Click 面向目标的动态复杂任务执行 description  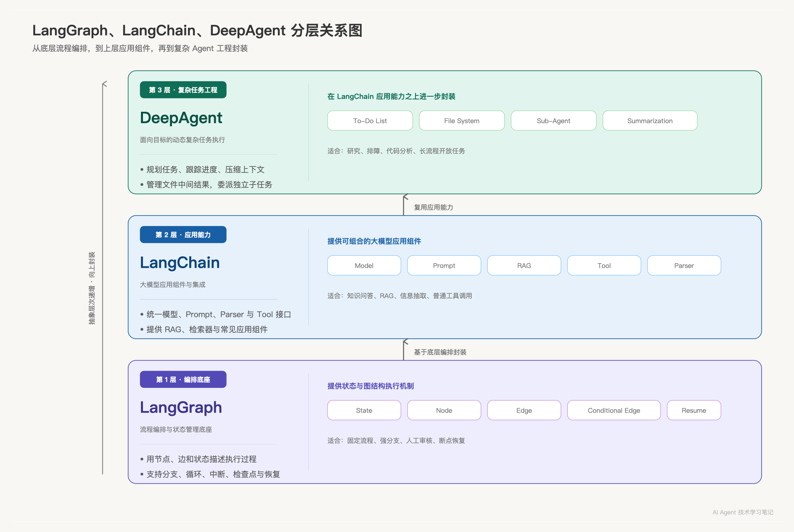coord(183,140)
